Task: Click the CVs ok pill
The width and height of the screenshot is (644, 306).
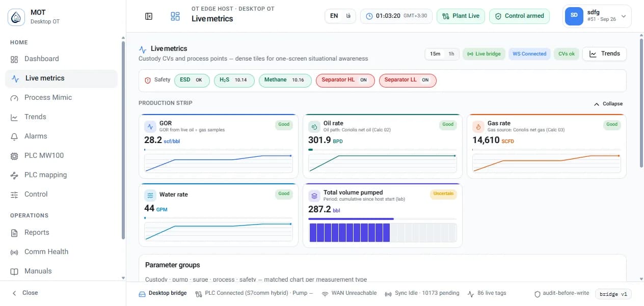Action: (x=566, y=54)
